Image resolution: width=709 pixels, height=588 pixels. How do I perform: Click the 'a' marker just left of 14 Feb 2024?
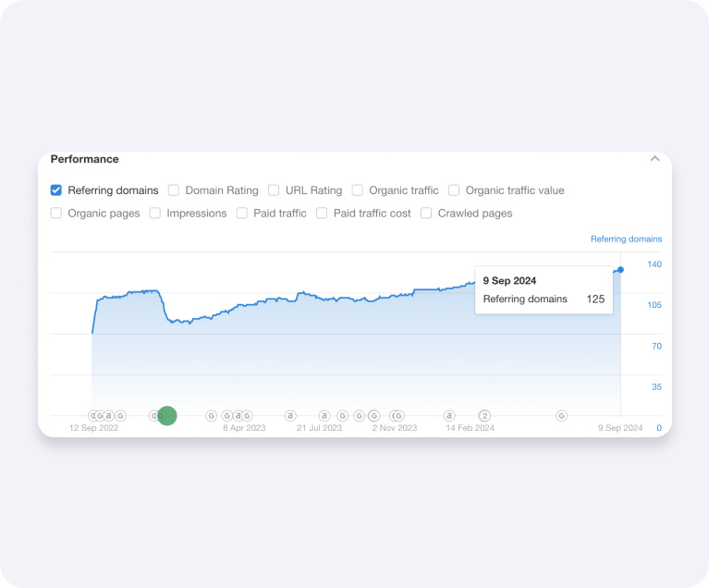[449, 416]
